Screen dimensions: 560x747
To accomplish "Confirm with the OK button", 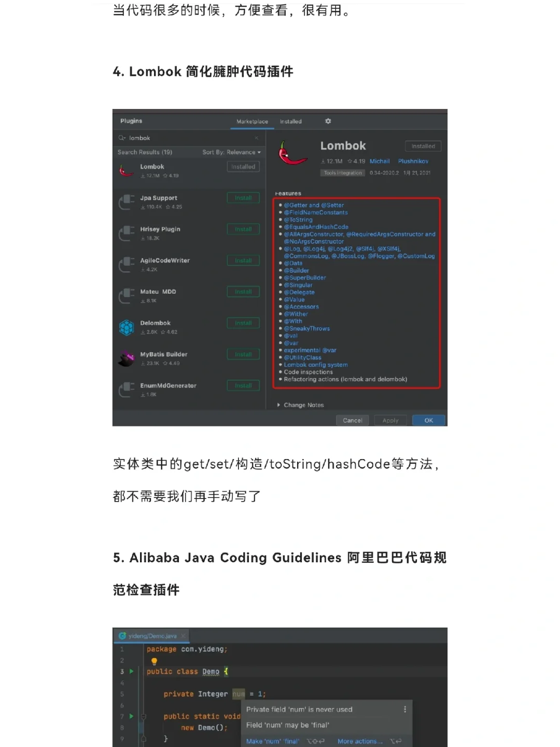I will pos(429,420).
